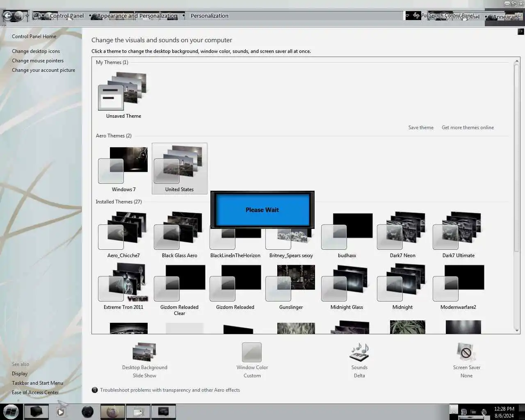Image resolution: width=525 pixels, height=420 pixels.
Task: Apply the Windows 7 Aero theme
Action: point(123,169)
